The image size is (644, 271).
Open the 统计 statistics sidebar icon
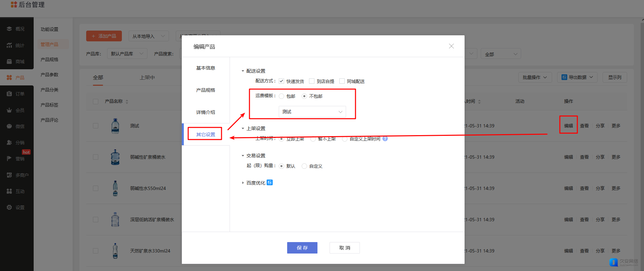pyautogui.click(x=9, y=45)
